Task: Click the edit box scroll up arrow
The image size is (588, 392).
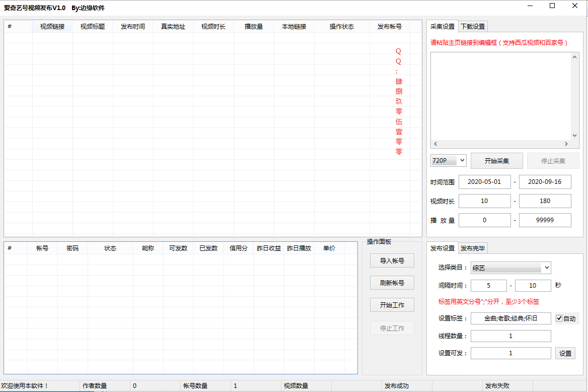Action: click(x=574, y=57)
